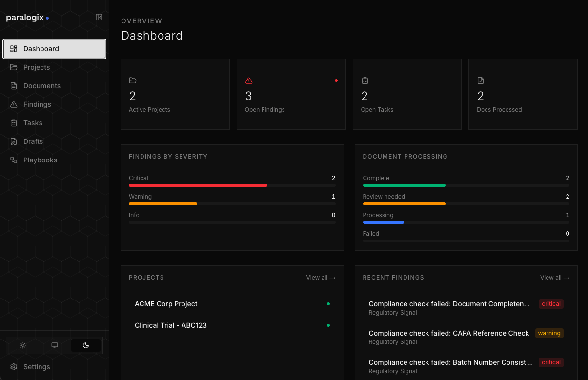Click green status dot for ACME Corp Project

[x=328, y=304]
